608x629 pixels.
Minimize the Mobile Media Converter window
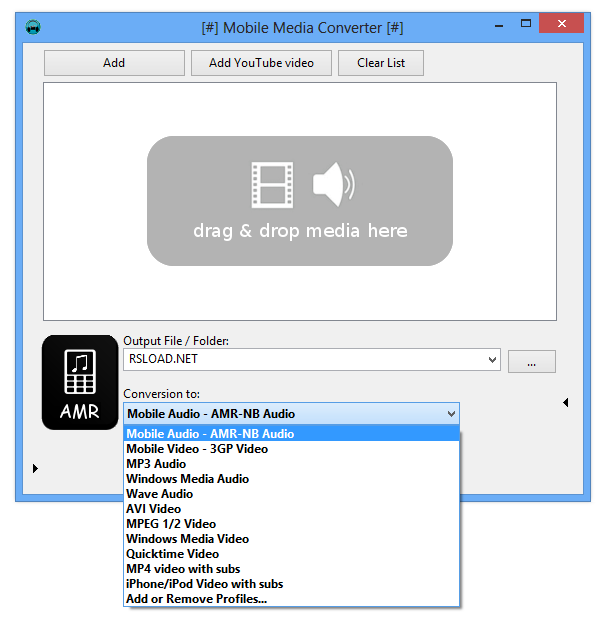coord(499,25)
